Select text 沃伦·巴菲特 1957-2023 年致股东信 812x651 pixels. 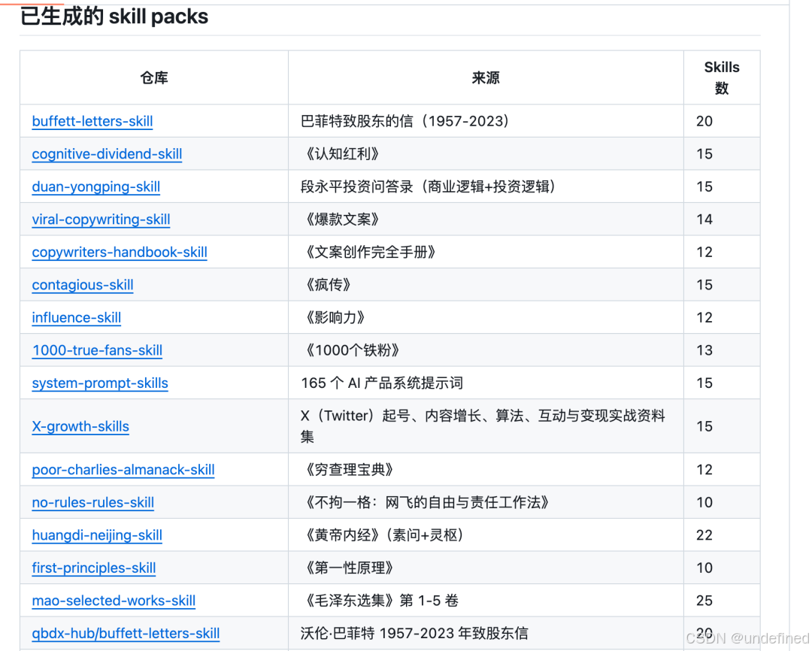pyautogui.click(x=414, y=633)
